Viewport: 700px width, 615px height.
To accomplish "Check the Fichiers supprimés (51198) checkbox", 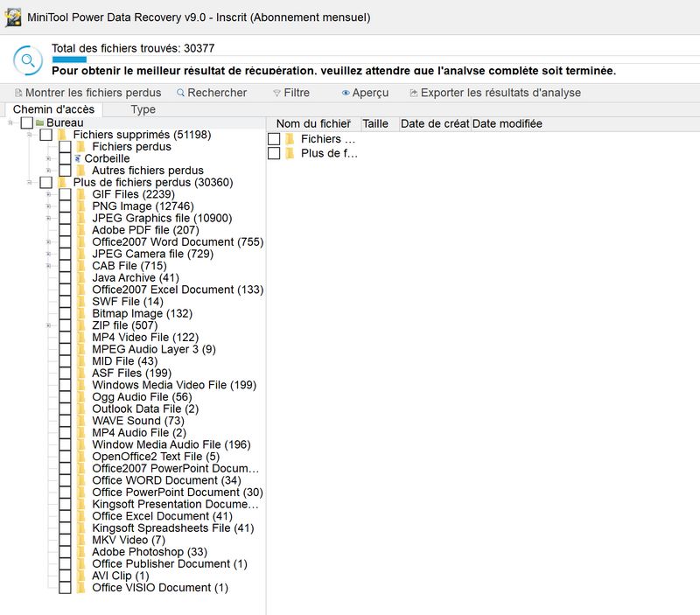I will pos(46,135).
